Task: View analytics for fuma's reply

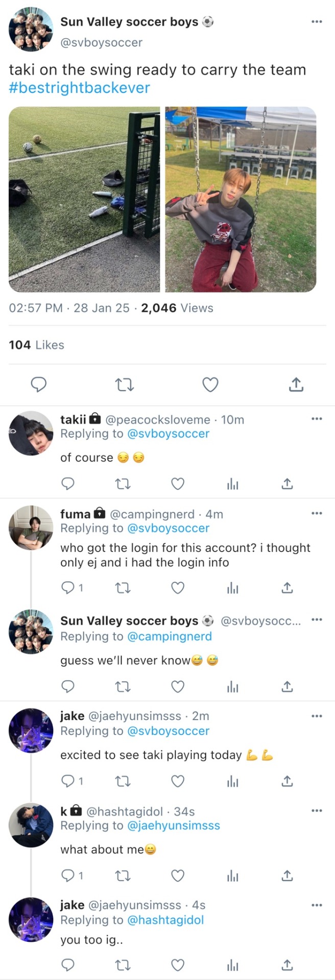Action: tap(232, 588)
